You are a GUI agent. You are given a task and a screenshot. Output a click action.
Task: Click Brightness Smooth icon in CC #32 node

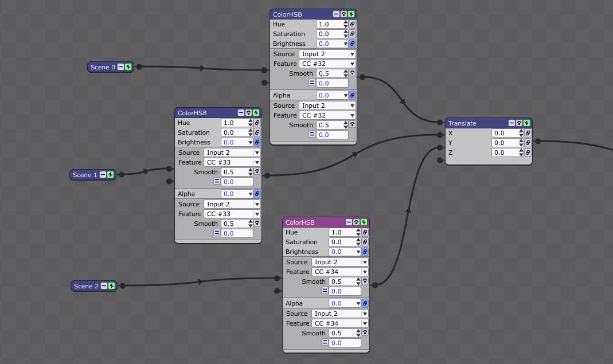(352, 73)
